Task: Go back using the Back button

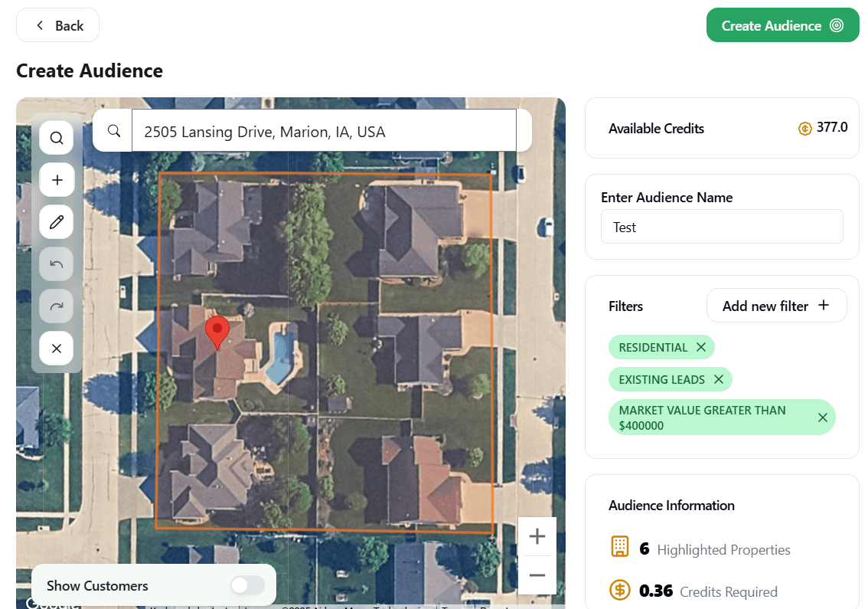Action: coord(58,25)
